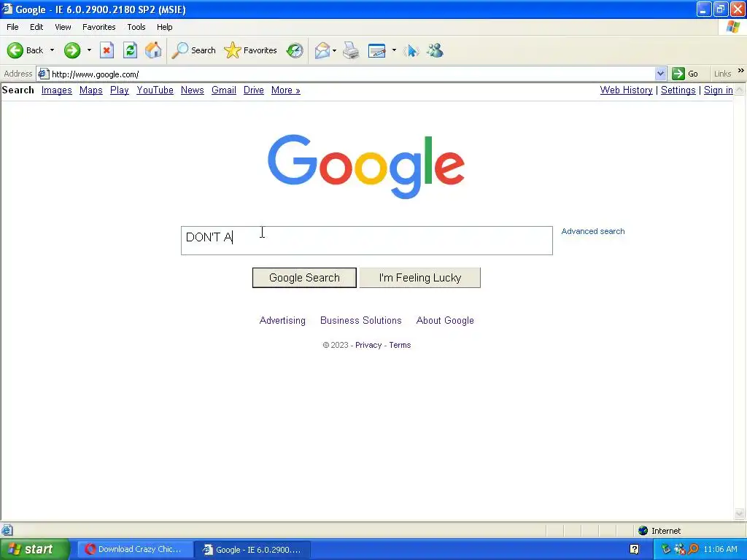This screenshot has width=747, height=560.
Task: Expand the Mail button dropdown arrow
Action: tap(334, 50)
